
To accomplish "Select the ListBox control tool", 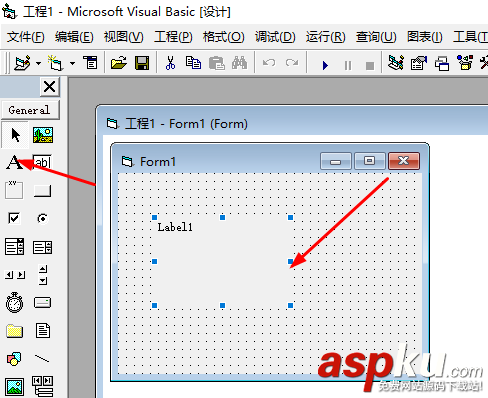I will pos(42,247).
